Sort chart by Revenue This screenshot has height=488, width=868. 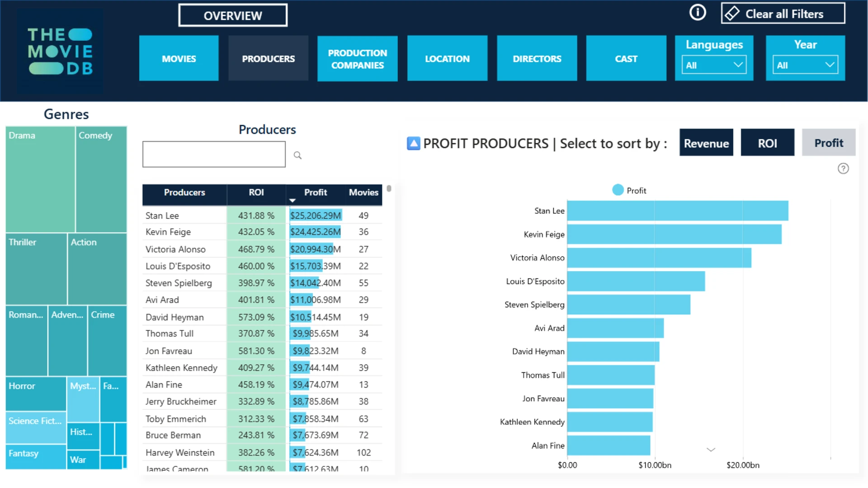click(706, 142)
